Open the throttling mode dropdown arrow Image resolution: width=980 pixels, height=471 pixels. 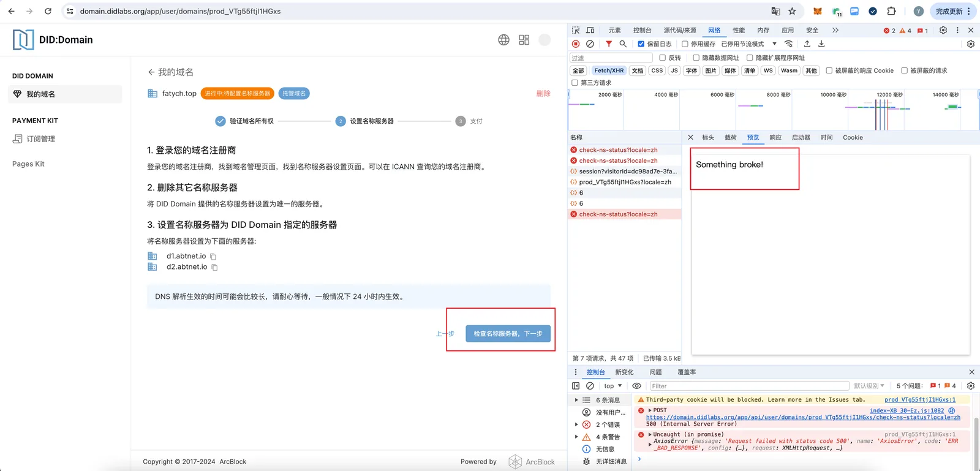click(x=774, y=44)
